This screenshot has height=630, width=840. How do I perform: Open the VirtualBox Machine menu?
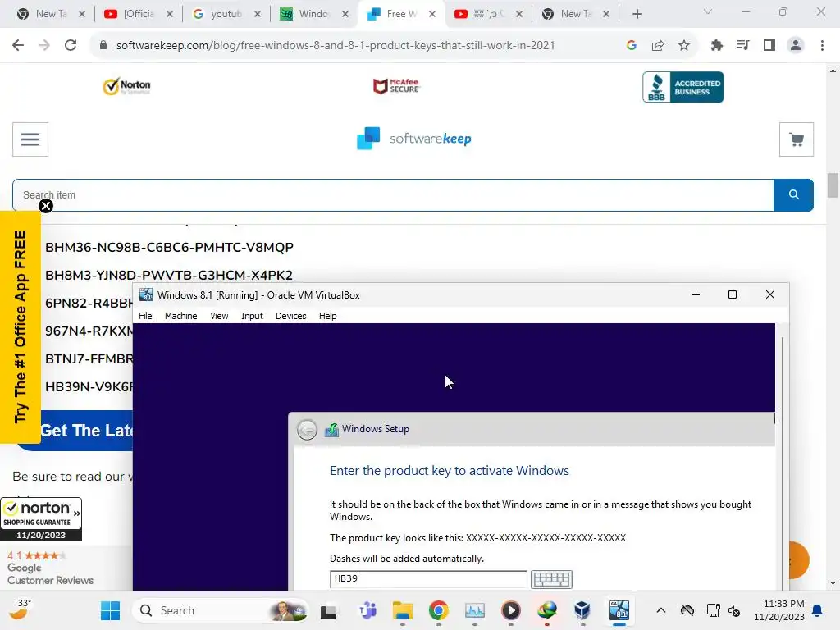point(181,316)
